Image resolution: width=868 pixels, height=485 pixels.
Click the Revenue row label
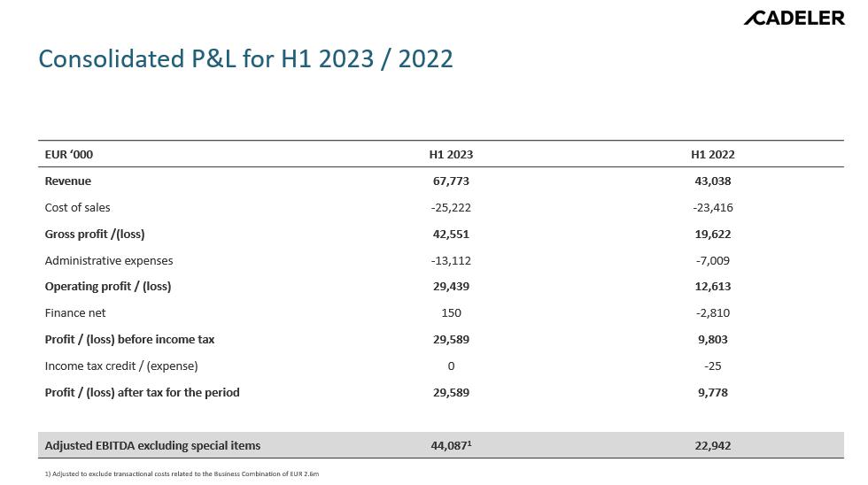coord(68,181)
